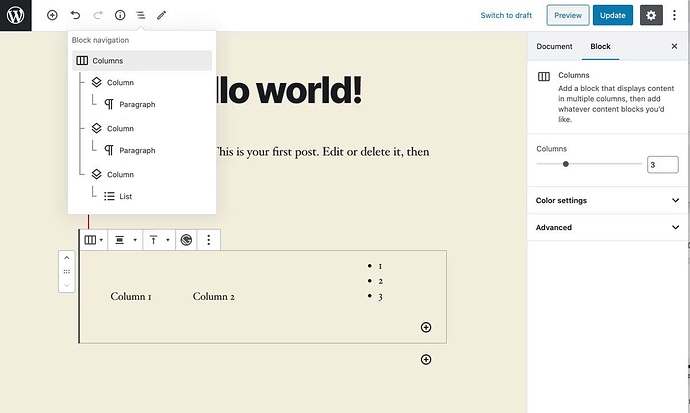Expand Color settings panel
The height and width of the screenshot is (413, 690).
(607, 200)
